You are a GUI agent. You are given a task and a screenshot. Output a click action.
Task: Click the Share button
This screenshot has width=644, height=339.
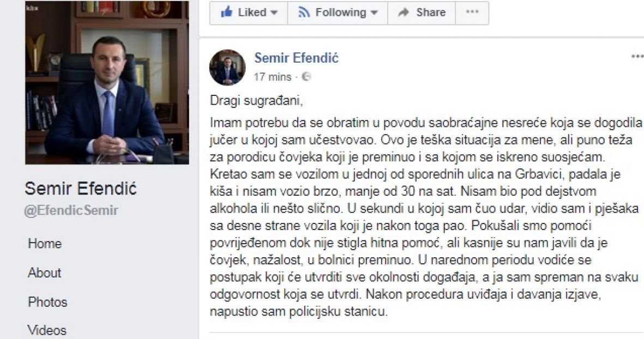coord(422,13)
